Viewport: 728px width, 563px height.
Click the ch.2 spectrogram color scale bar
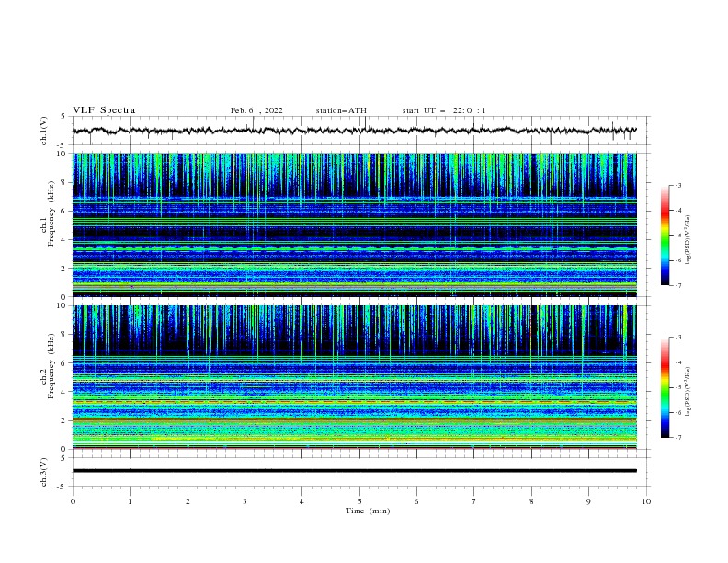pos(665,387)
